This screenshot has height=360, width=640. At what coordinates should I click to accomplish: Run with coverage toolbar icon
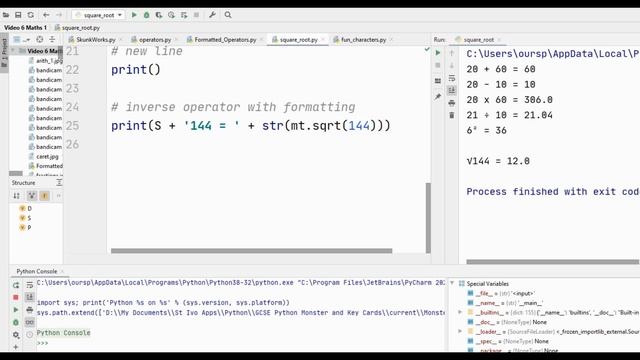[x=159, y=15]
